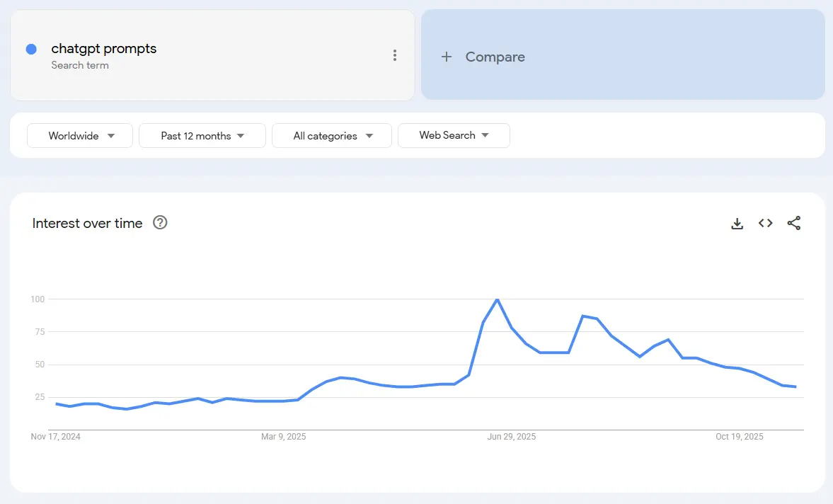833x504 pixels.
Task: Open help for Interest over time
Action: point(161,223)
